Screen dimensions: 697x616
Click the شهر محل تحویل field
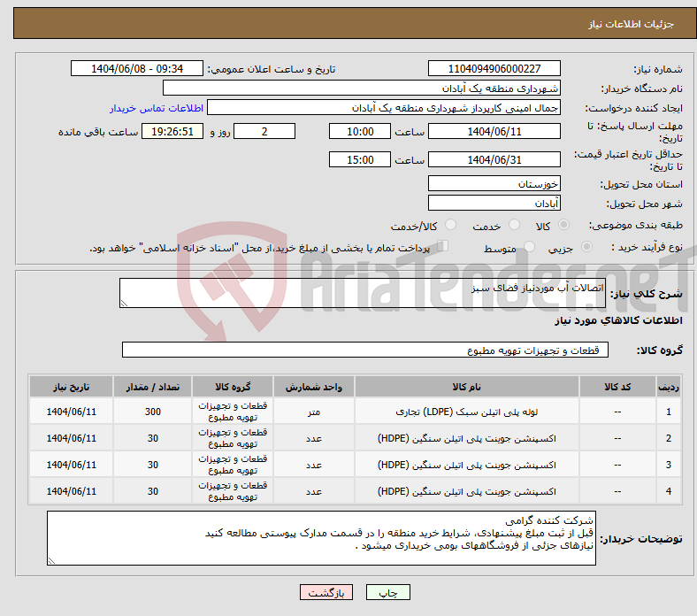coord(494,204)
